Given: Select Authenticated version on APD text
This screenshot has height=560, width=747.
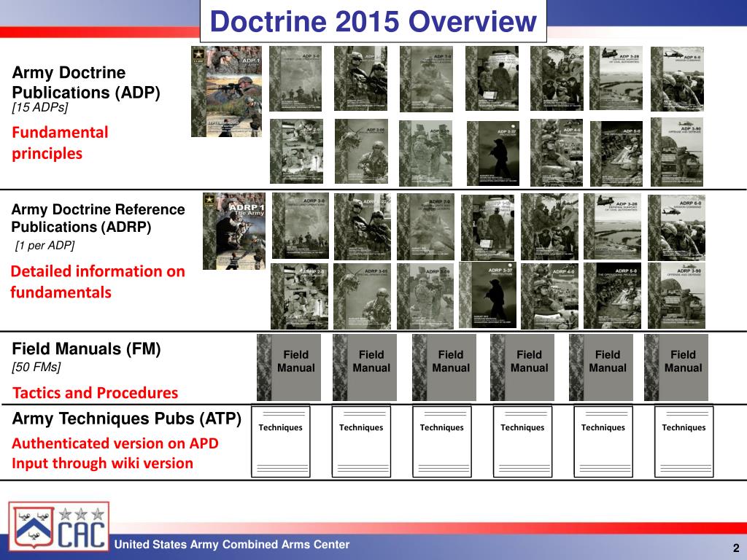Looking at the screenshot, I should 115,443.
